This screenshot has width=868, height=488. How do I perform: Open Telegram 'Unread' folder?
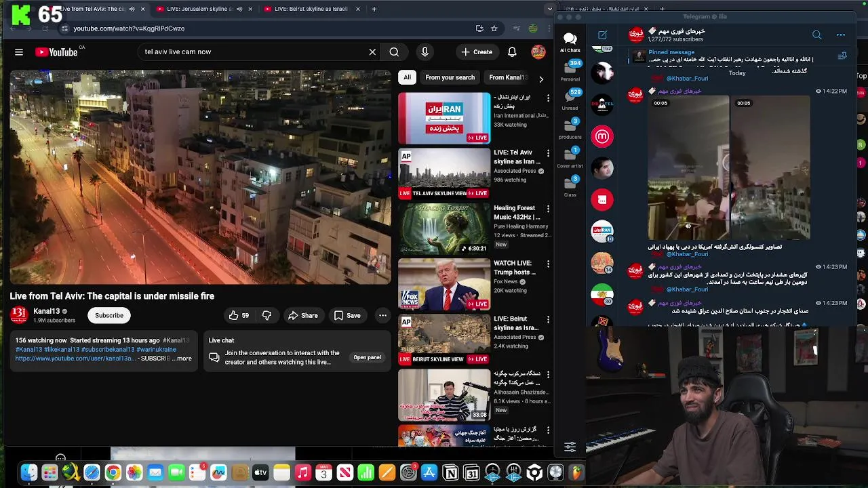coord(570,100)
